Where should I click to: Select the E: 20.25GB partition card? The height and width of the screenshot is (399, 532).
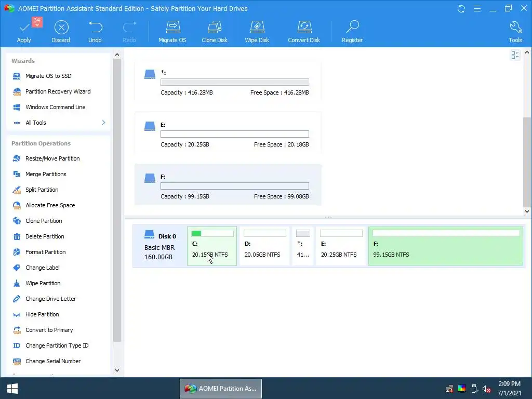(x=228, y=132)
